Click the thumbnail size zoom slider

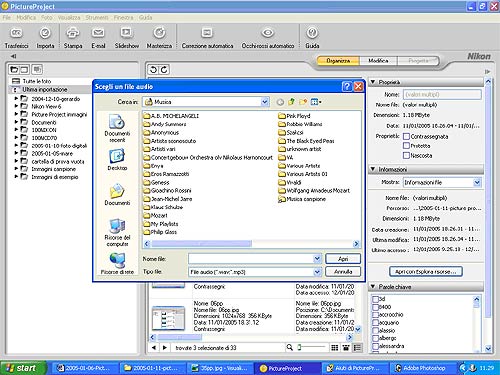[311, 347]
